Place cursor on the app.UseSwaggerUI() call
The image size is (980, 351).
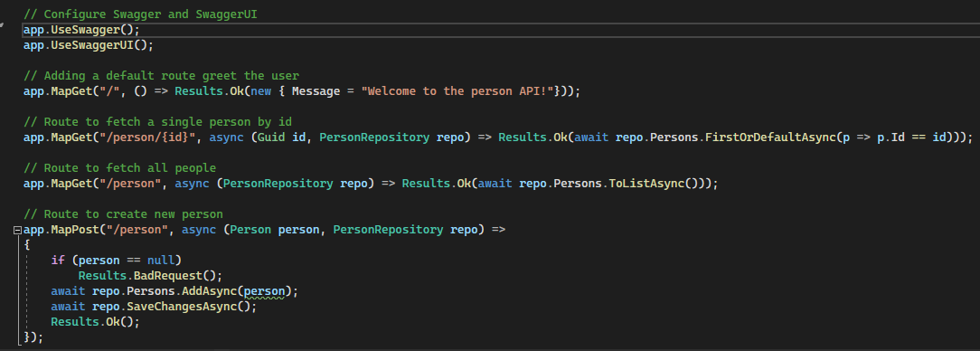click(88, 45)
